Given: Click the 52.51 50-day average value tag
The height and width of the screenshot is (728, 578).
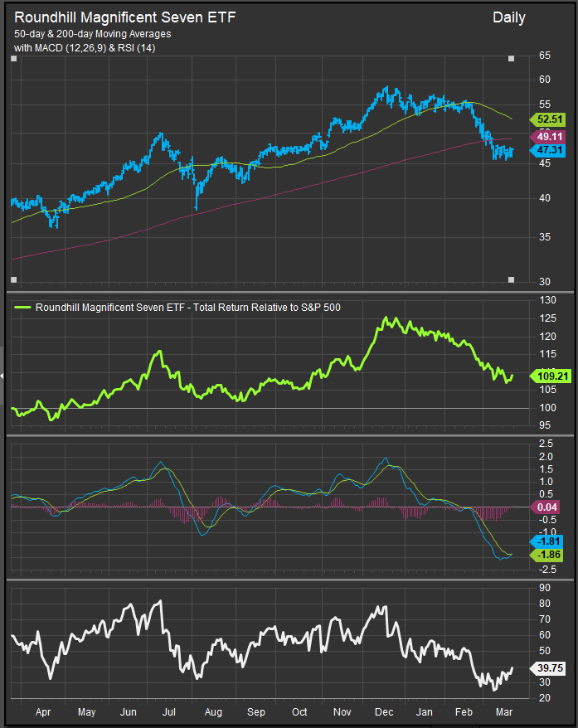Looking at the screenshot, I should (x=548, y=119).
